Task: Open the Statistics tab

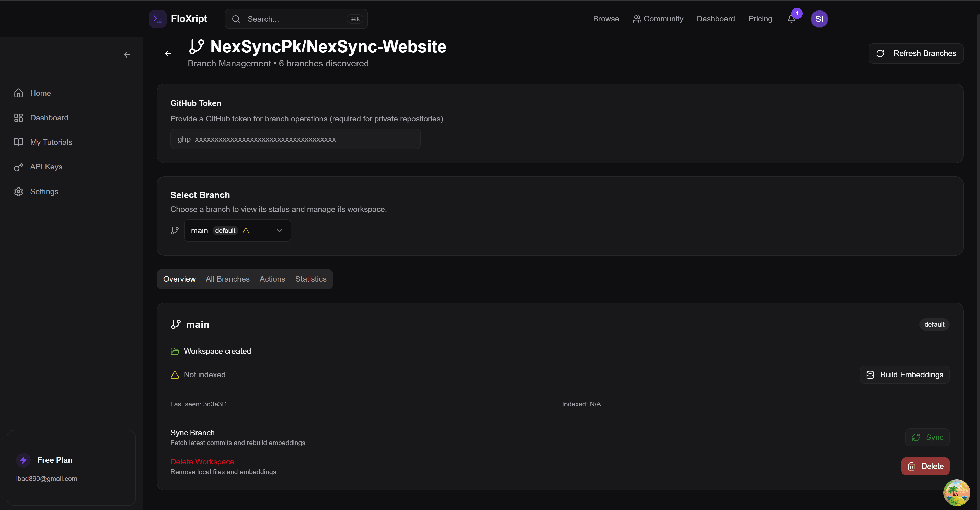Action: (310, 279)
